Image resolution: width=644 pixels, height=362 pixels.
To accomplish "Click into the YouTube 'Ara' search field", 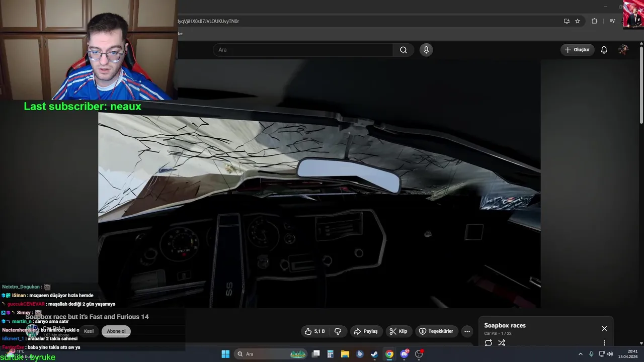I will [303, 50].
